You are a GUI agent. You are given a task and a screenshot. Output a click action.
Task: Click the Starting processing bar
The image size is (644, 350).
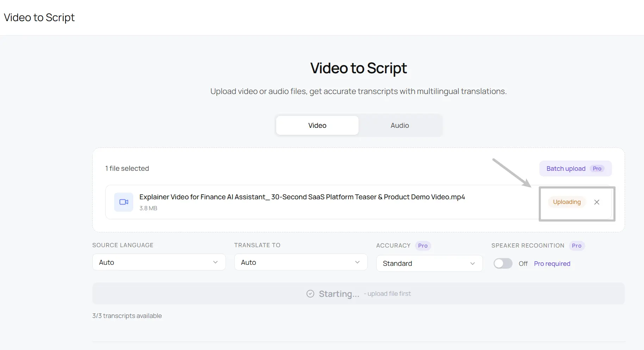pos(358,293)
